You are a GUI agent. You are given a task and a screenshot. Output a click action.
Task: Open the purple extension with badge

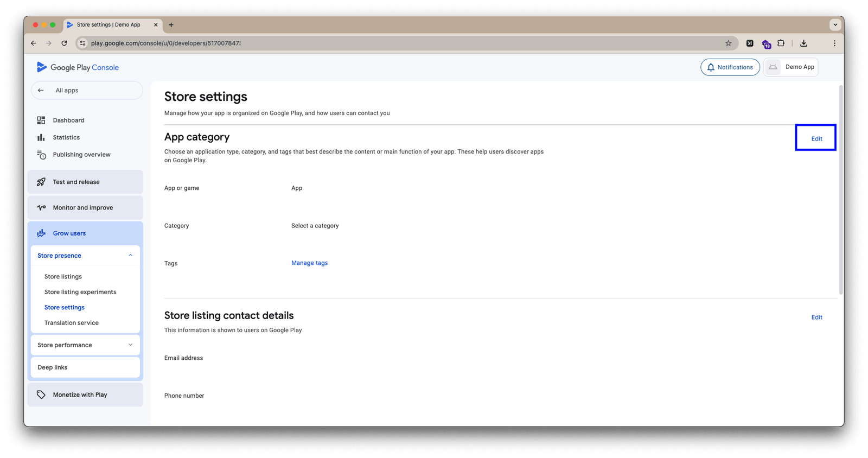click(x=766, y=43)
